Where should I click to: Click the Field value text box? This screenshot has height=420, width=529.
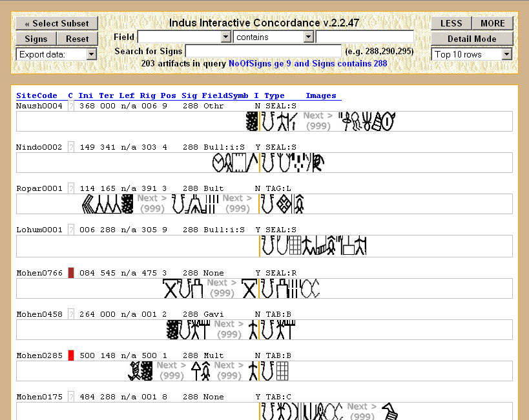pyautogui.click(x=365, y=37)
